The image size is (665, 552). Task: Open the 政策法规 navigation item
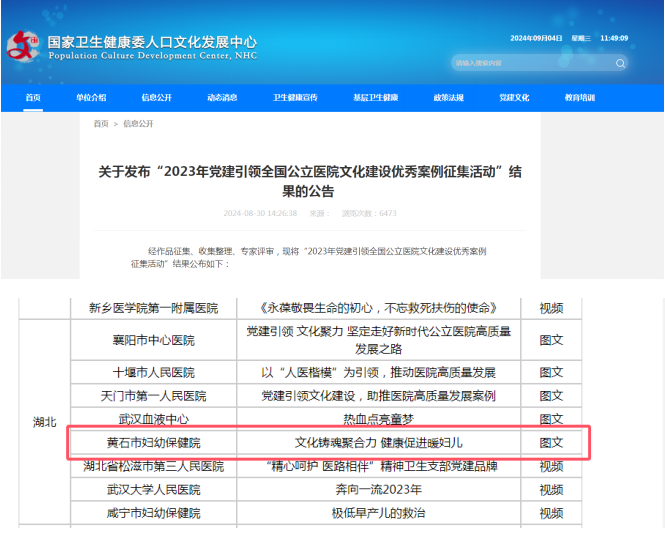[x=449, y=98]
